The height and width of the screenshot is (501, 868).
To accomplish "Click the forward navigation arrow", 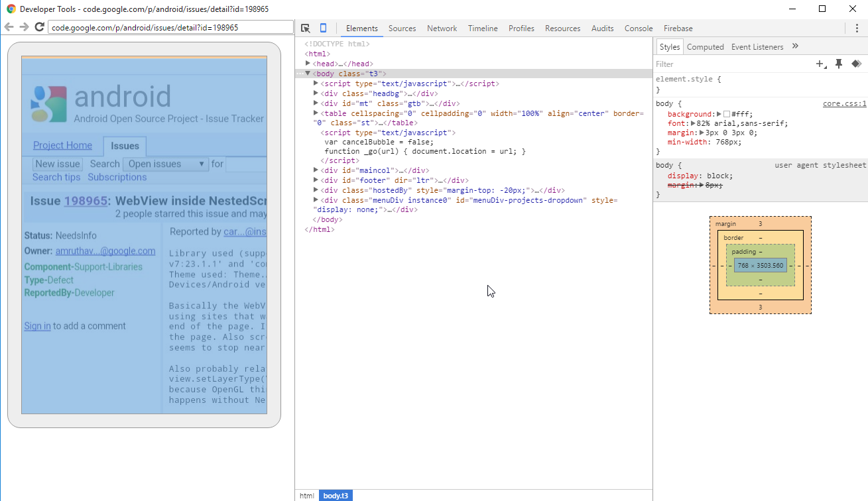I will click(x=24, y=27).
